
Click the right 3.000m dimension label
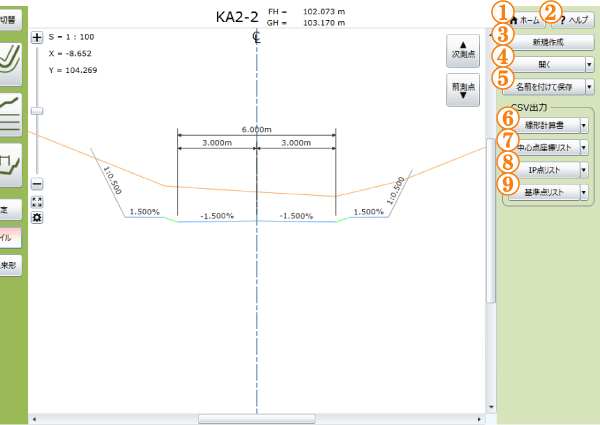[x=296, y=143]
